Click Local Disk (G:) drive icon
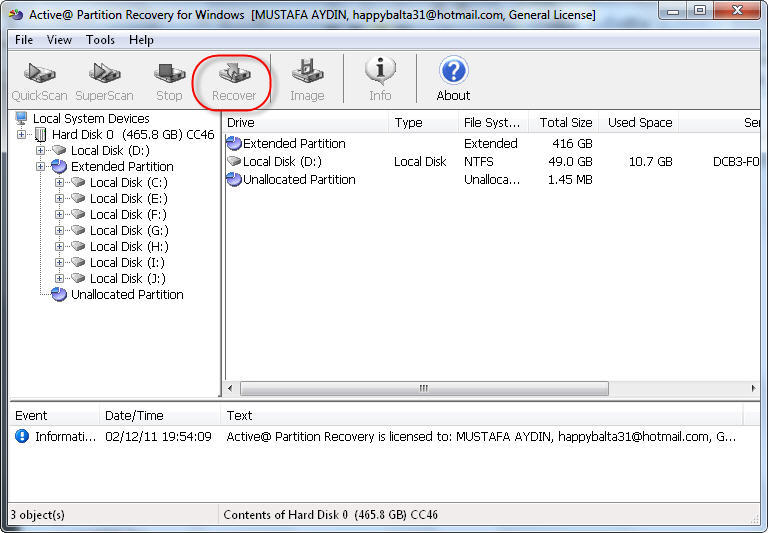The width and height of the screenshot is (768, 533). coord(78,230)
